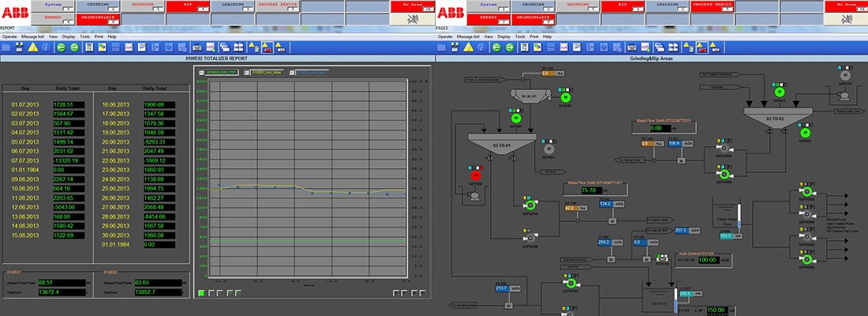The height and width of the screenshot is (316, 868).
Task: Click the red RIP area button in REPORT window
Action: point(188,5)
